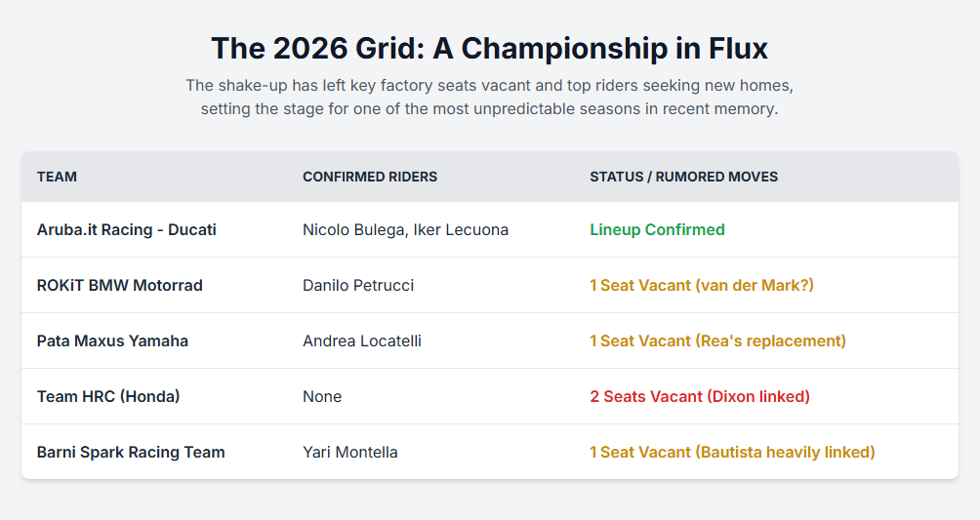Click the Andrea Locatelli rider name
Viewport: 980px width, 520px height.
[362, 341]
